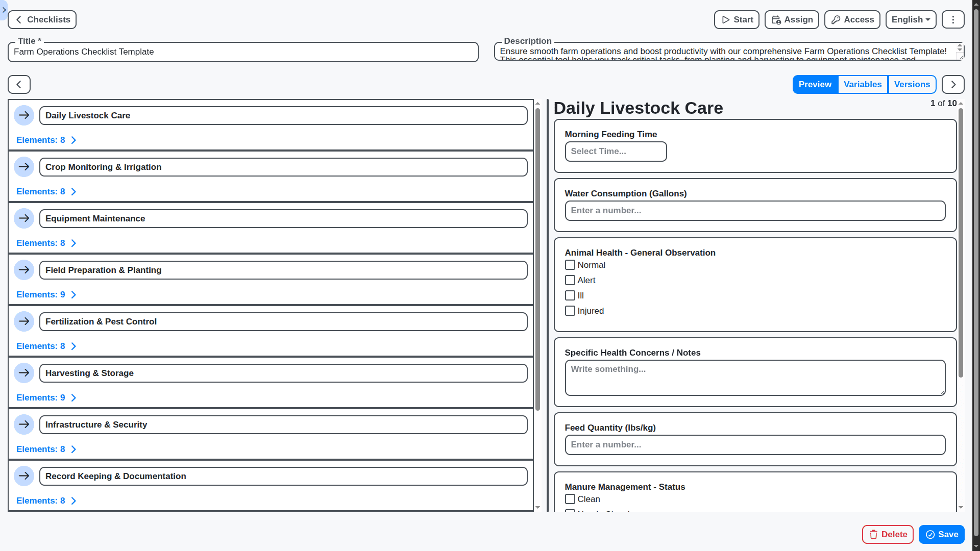Expand Elements under Crop Monitoring & Irrigation
This screenshot has height=551, width=980.
pos(46,191)
